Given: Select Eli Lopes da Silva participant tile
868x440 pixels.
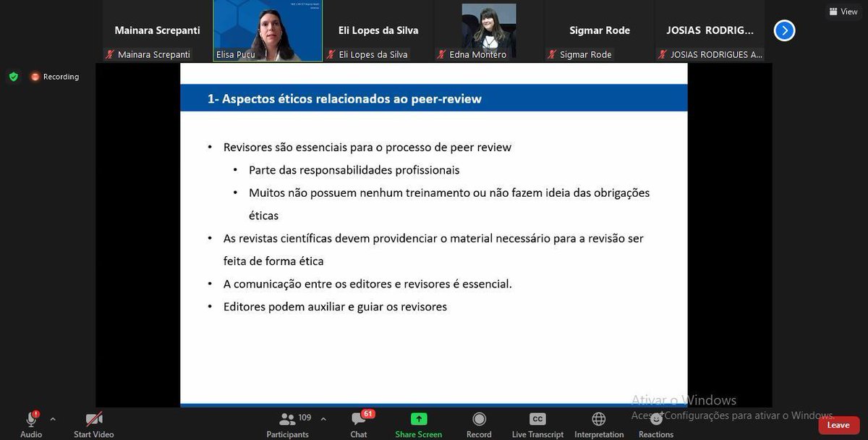Looking at the screenshot, I should (x=378, y=31).
